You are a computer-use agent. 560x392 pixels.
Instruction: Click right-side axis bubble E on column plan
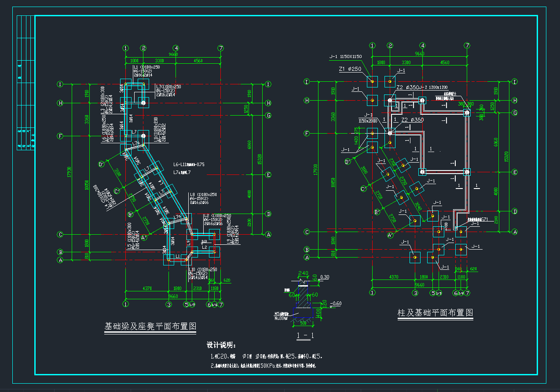click(x=515, y=172)
